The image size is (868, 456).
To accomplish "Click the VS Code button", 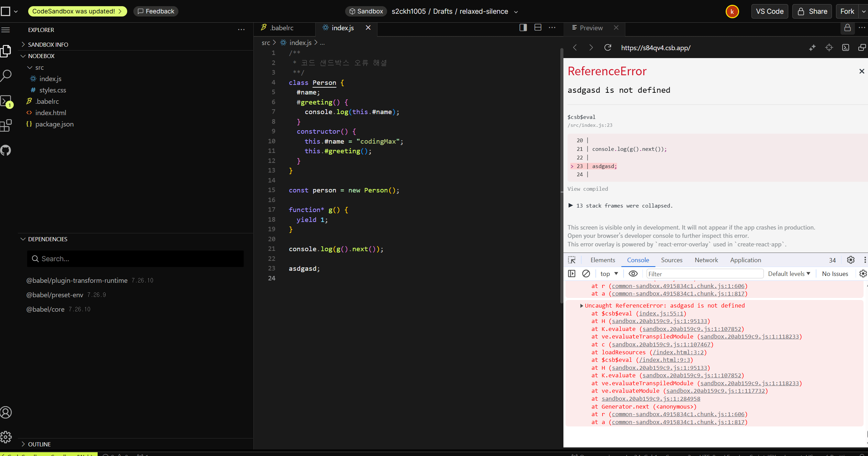I will point(769,11).
